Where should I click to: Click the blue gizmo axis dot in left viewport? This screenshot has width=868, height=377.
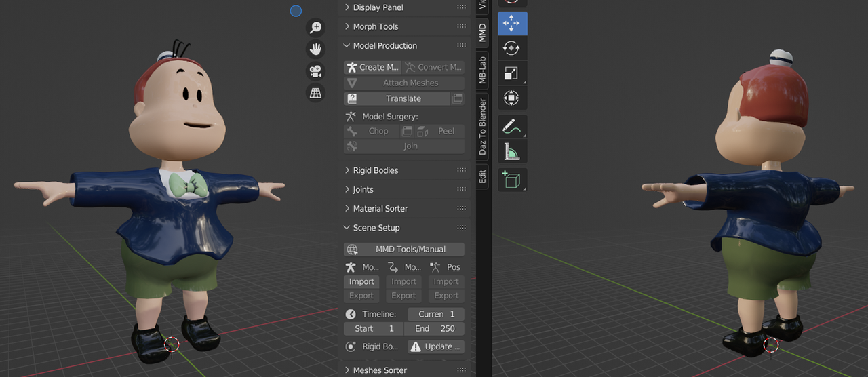[x=296, y=10]
